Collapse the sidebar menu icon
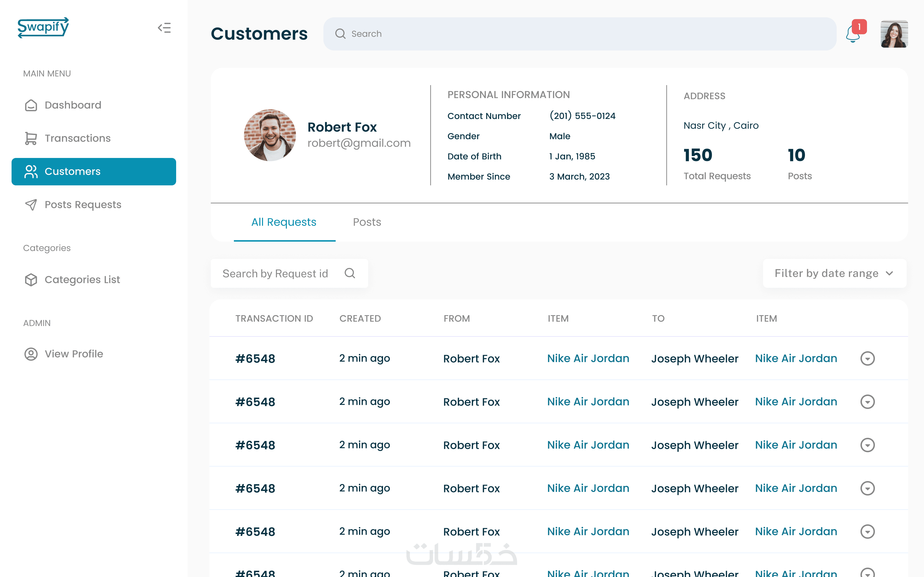The width and height of the screenshot is (924, 577). pos(164,28)
